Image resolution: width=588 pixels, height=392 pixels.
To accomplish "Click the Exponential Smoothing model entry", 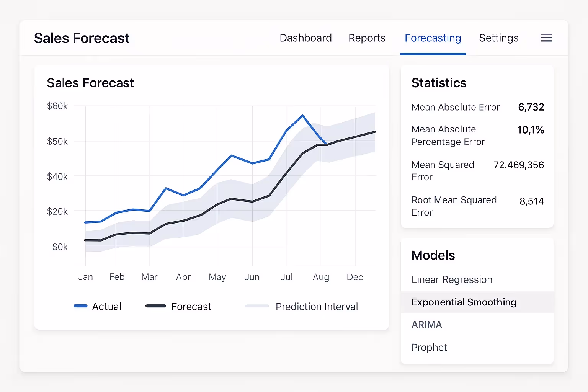I will [464, 302].
